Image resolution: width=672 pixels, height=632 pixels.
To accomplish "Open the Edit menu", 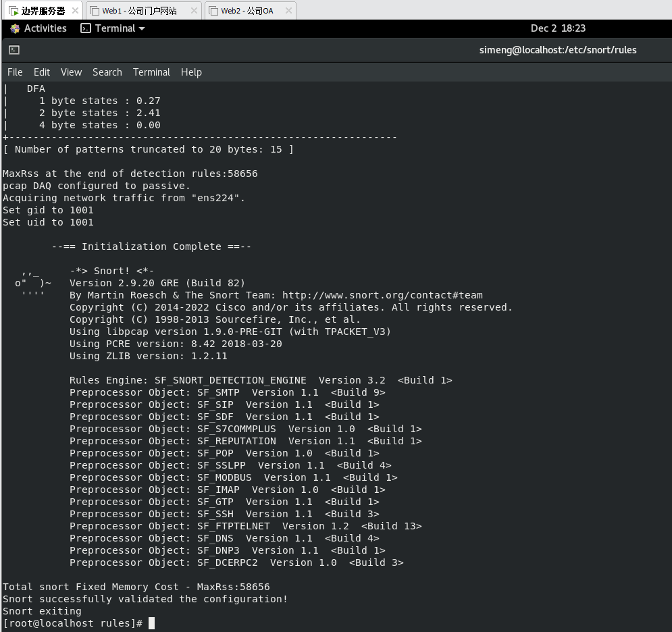I will click(42, 72).
